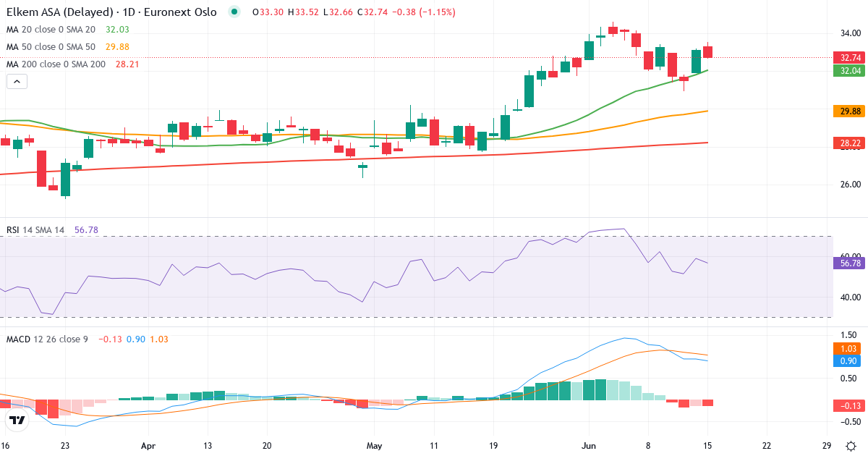Click the 29 date label on time axis

pos(826,446)
